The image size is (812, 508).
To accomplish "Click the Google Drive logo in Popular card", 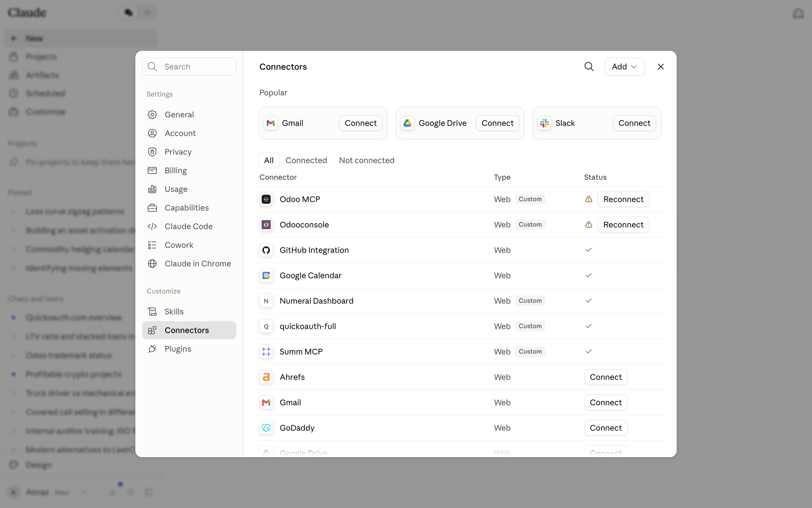I will pos(407,123).
